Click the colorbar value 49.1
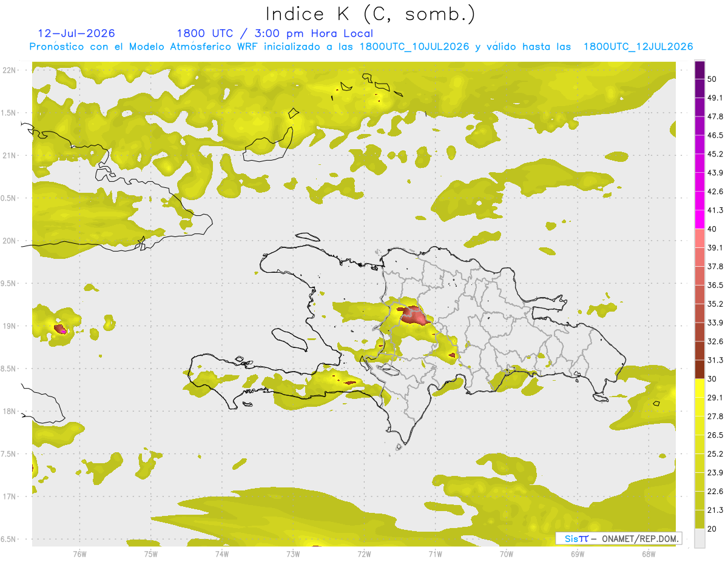Image resolution: width=728 pixels, height=562 pixels. point(715,98)
